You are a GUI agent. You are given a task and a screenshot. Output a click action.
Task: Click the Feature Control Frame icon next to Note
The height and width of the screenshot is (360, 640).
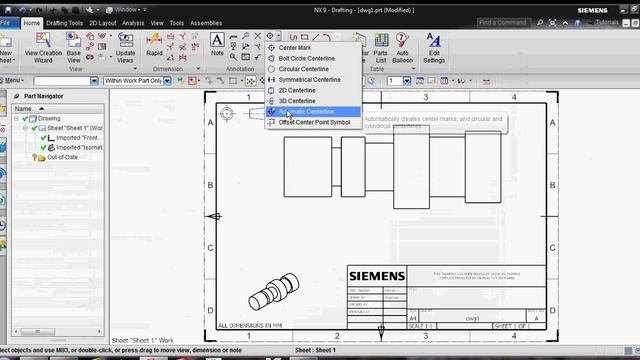point(233,37)
